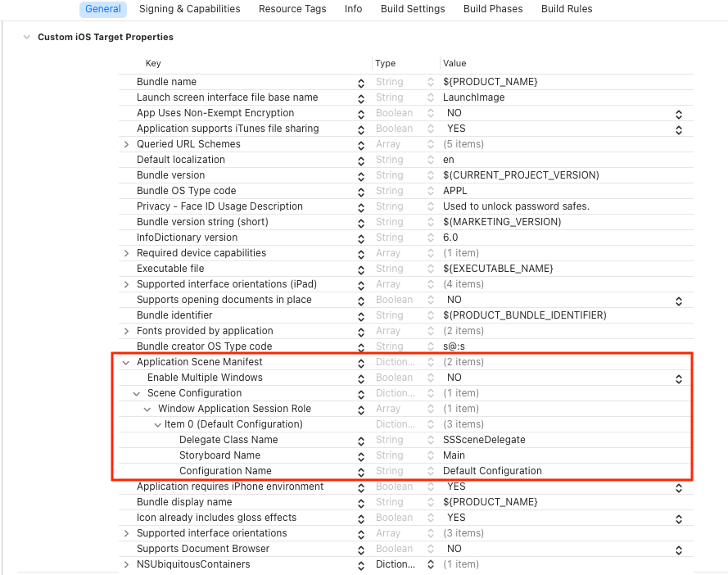Image resolution: width=728 pixels, height=575 pixels.
Task: Select the Build Phases tab
Action: (x=493, y=9)
